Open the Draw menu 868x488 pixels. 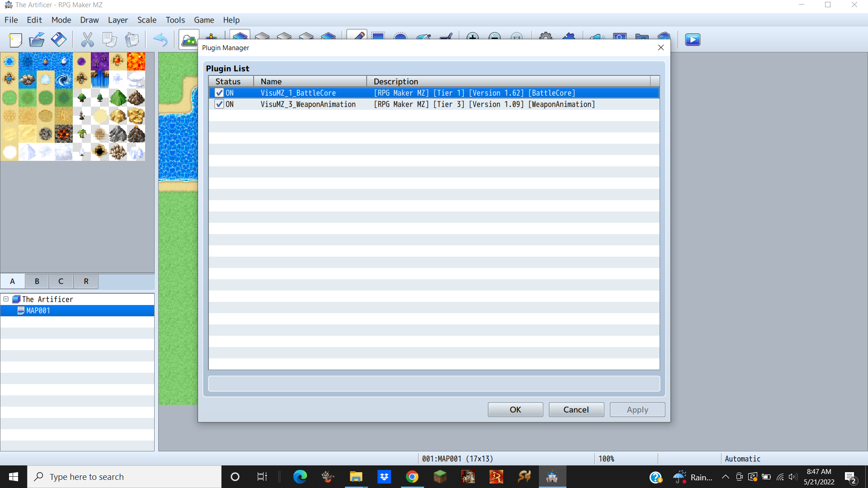coord(90,20)
